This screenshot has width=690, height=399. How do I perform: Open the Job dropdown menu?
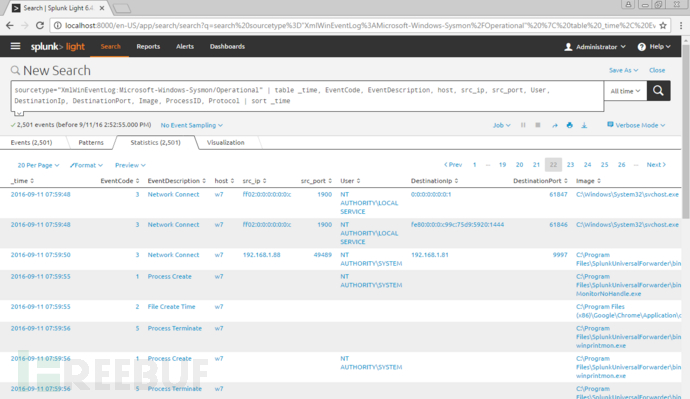501,125
